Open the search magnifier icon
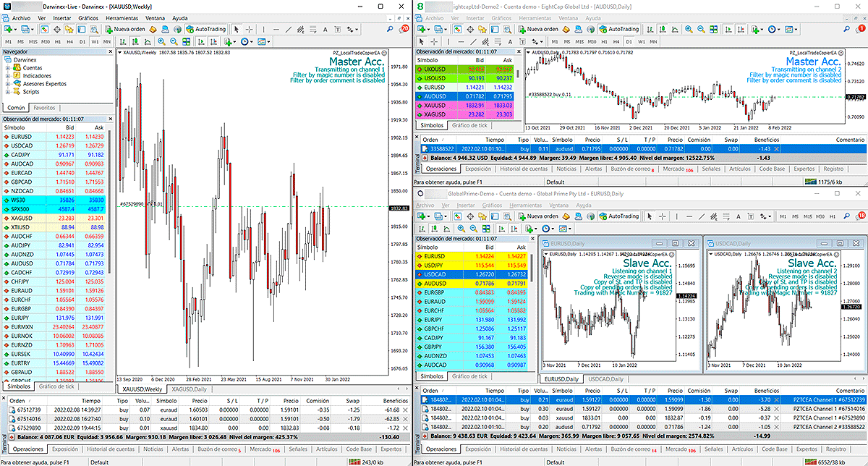Viewport: 868px width, 466px height. (391, 29)
